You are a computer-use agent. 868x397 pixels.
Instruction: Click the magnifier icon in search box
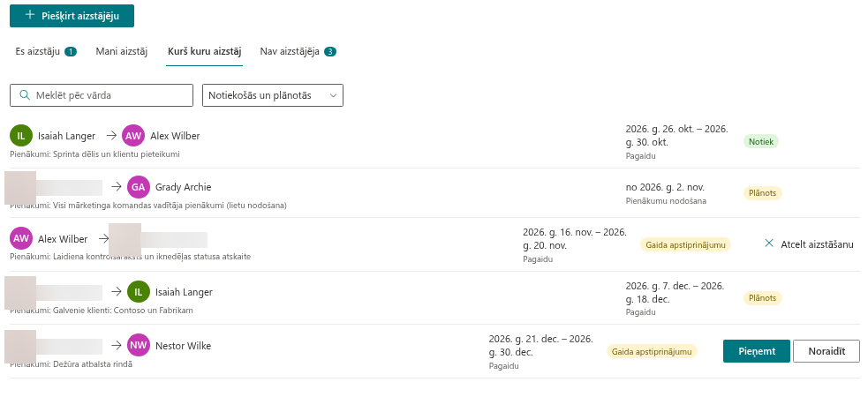click(x=25, y=95)
